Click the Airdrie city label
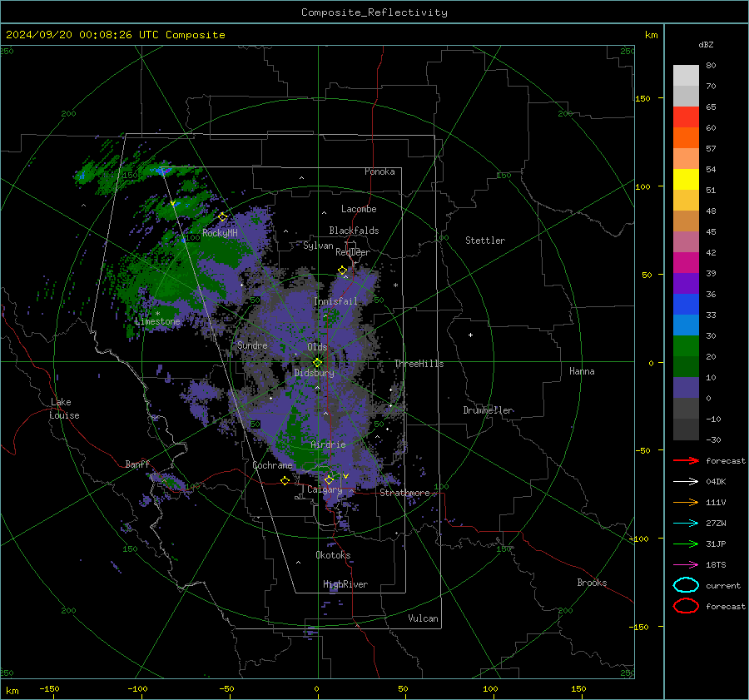Image resolution: width=749 pixels, height=700 pixels. pyautogui.click(x=328, y=444)
